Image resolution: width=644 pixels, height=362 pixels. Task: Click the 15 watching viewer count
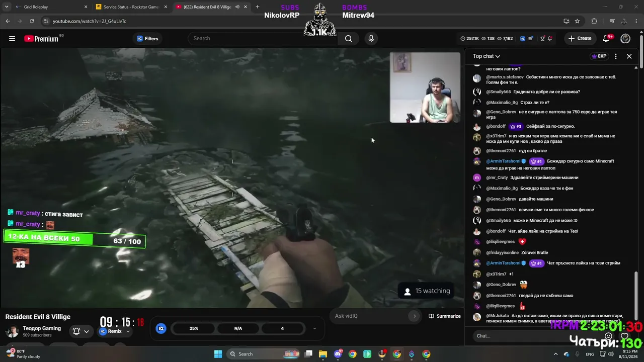click(427, 291)
